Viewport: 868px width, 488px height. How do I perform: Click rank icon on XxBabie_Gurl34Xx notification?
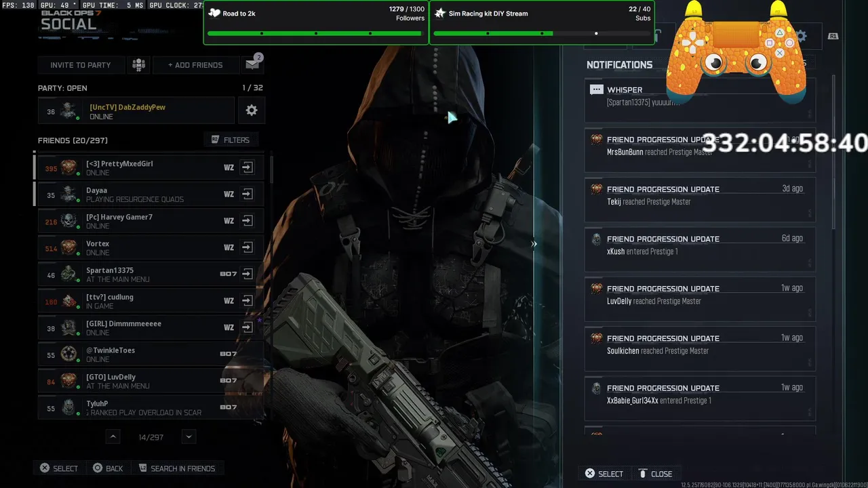click(x=596, y=388)
